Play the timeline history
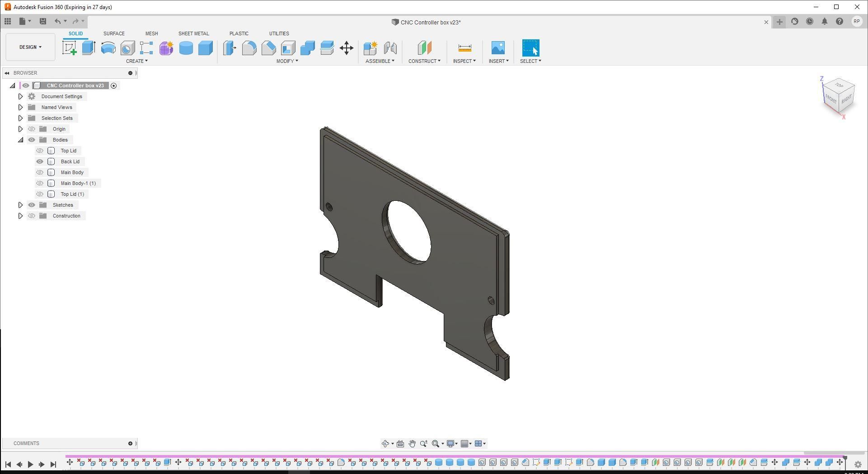 (30, 464)
